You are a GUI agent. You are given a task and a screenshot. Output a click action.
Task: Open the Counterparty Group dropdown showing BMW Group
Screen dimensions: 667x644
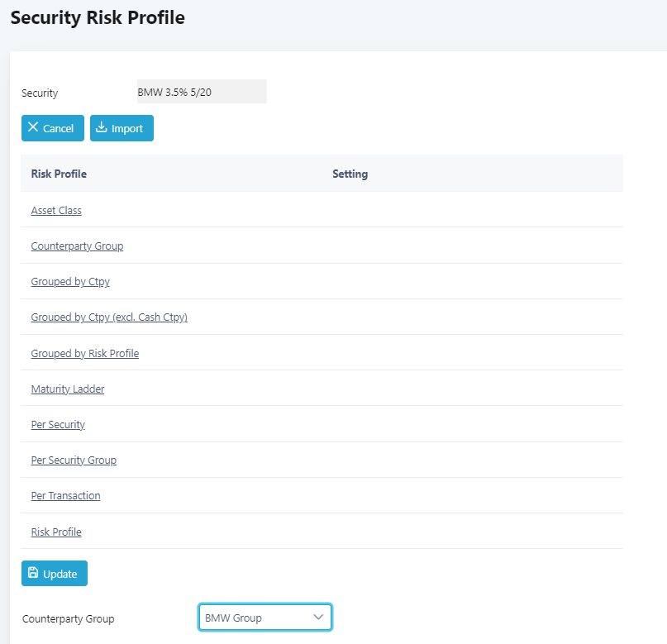(x=264, y=618)
